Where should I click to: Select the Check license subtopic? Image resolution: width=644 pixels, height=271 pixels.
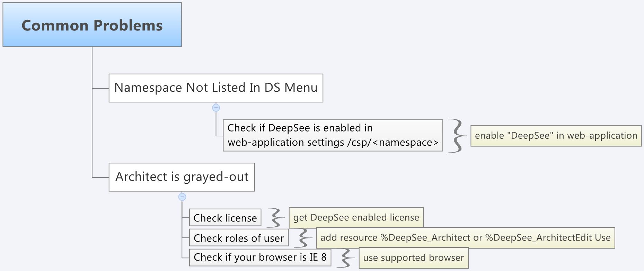point(225,218)
